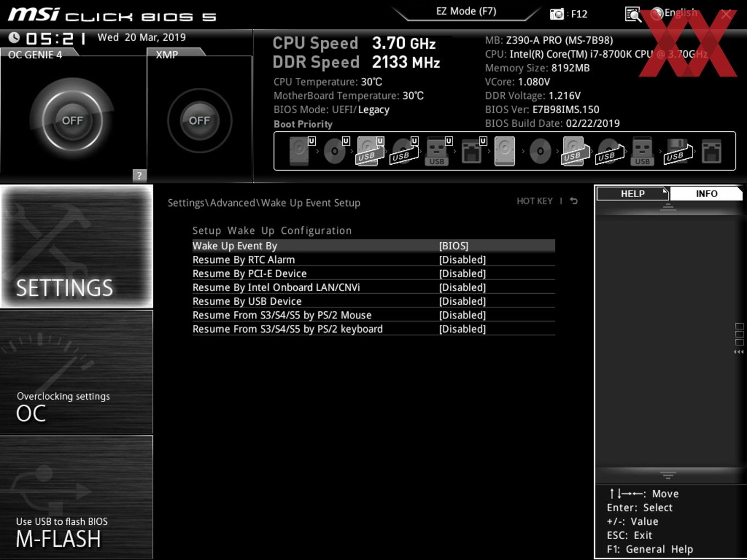Select the UEFI USB key boot icon
Viewport: 747px width, 560px height.
coord(438,151)
